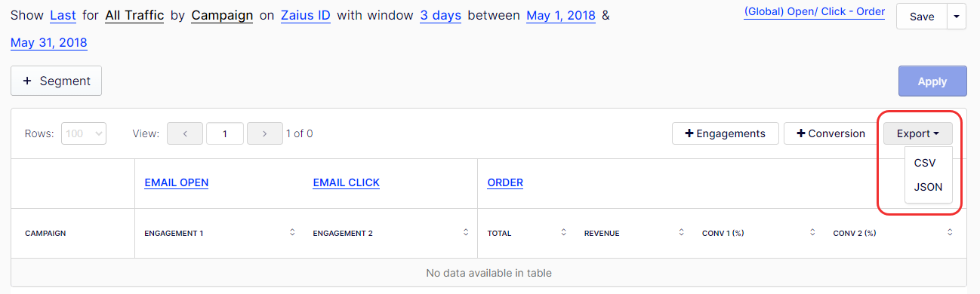
Task: Sort Conv 1 (%) column arrows
Action: (x=812, y=233)
